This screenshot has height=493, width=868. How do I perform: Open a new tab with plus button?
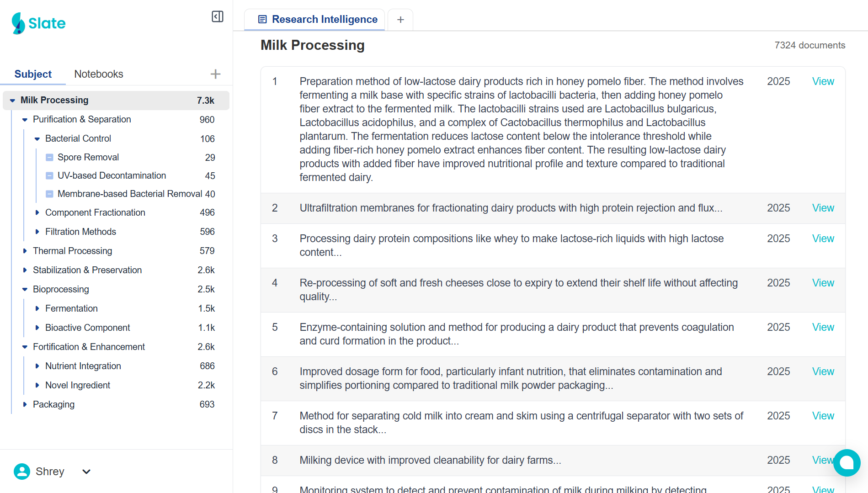(x=400, y=20)
